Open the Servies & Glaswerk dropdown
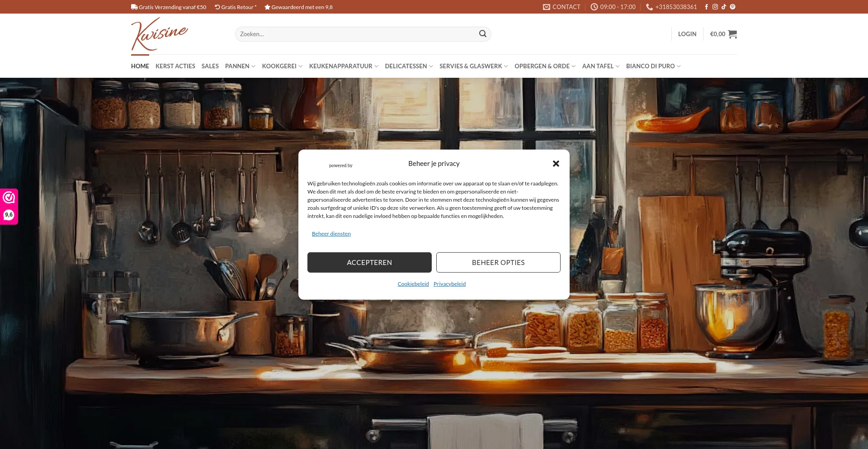 (x=473, y=66)
